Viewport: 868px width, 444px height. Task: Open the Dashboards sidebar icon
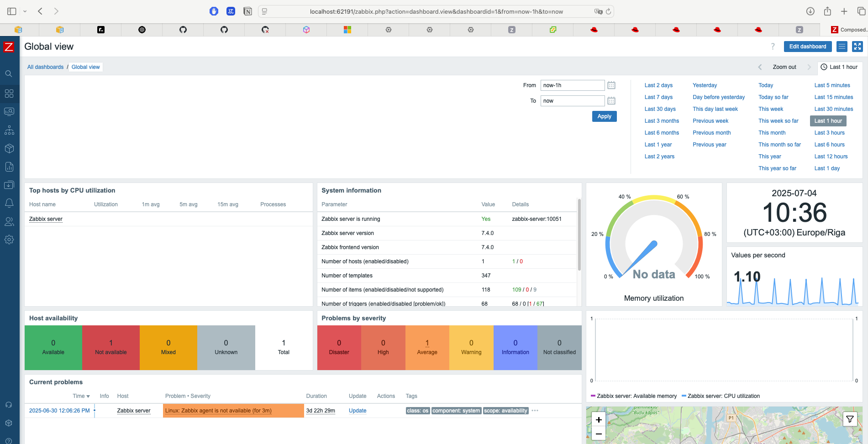(9, 94)
